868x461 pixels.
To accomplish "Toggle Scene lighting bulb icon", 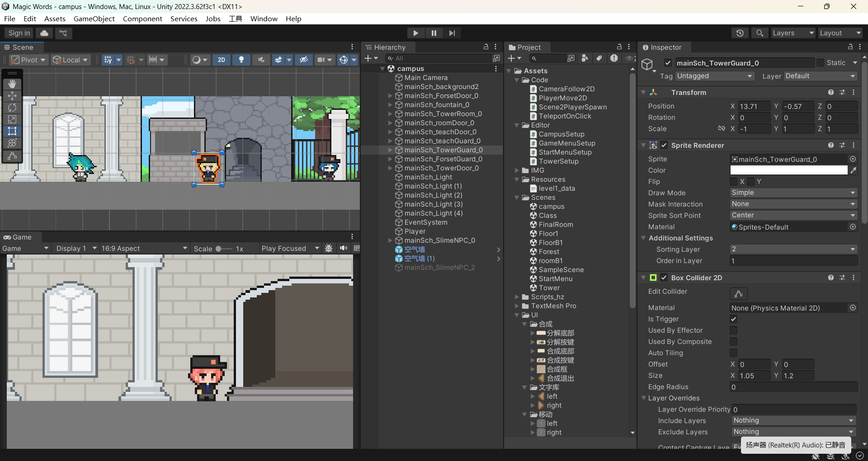I will tap(241, 60).
